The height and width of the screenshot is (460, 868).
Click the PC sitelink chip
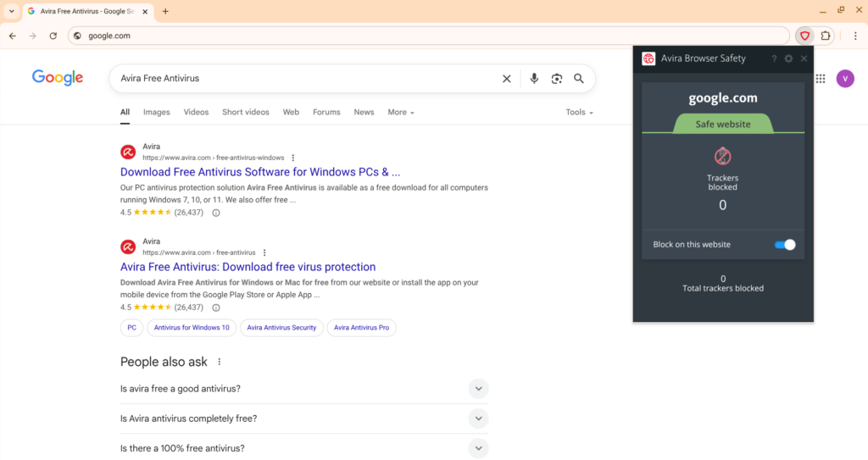(131, 328)
